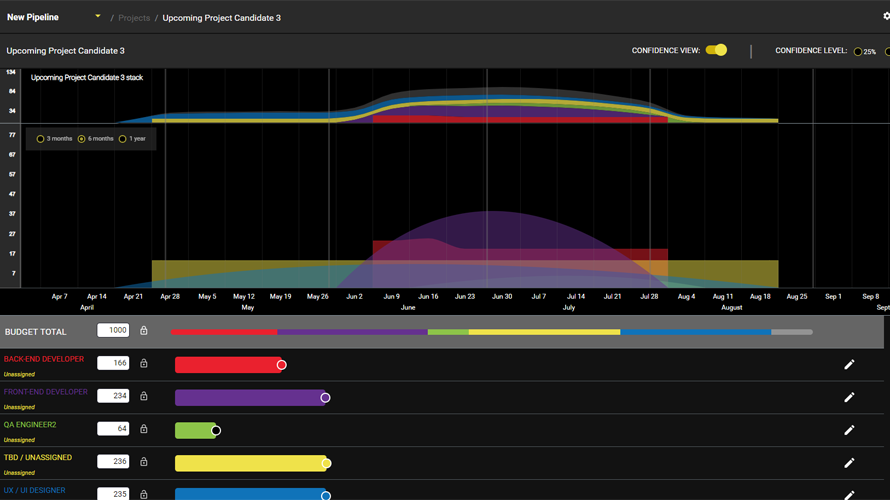Select the BACK-END DEVELOPER role label
890x500 pixels.
[x=44, y=359]
